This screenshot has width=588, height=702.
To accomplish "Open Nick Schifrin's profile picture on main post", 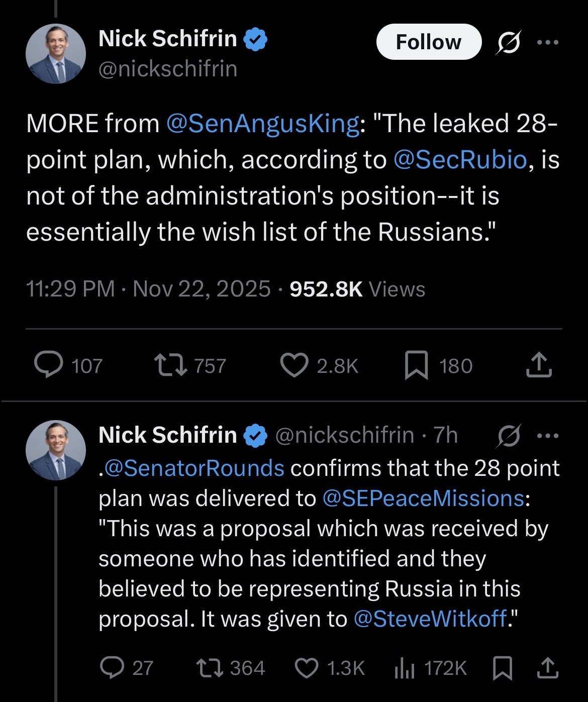I will tap(56, 54).
